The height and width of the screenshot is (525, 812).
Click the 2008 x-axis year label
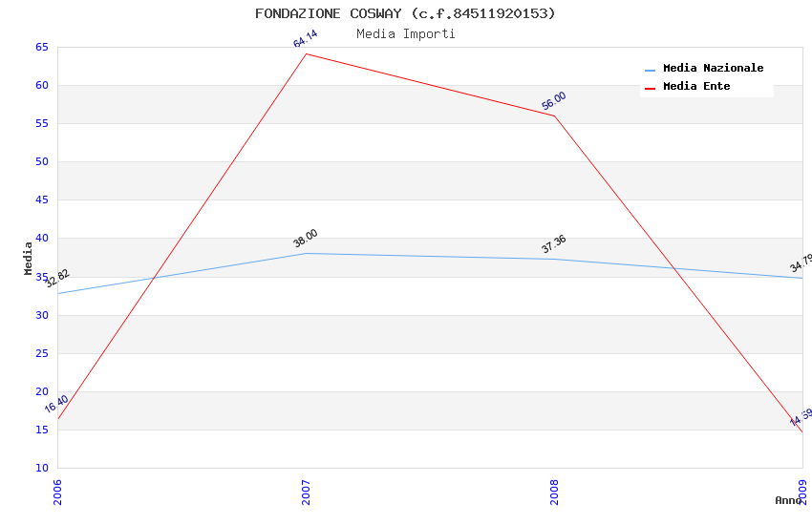[x=554, y=492]
